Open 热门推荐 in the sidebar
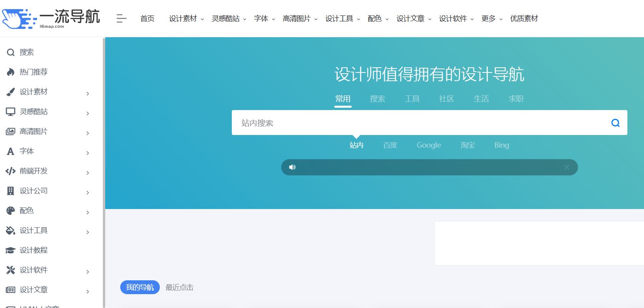 coord(34,72)
